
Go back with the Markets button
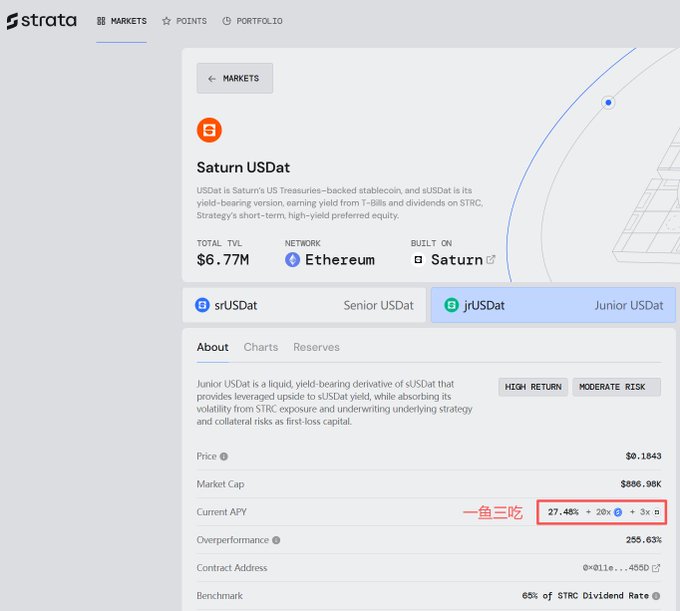tap(235, 78)
